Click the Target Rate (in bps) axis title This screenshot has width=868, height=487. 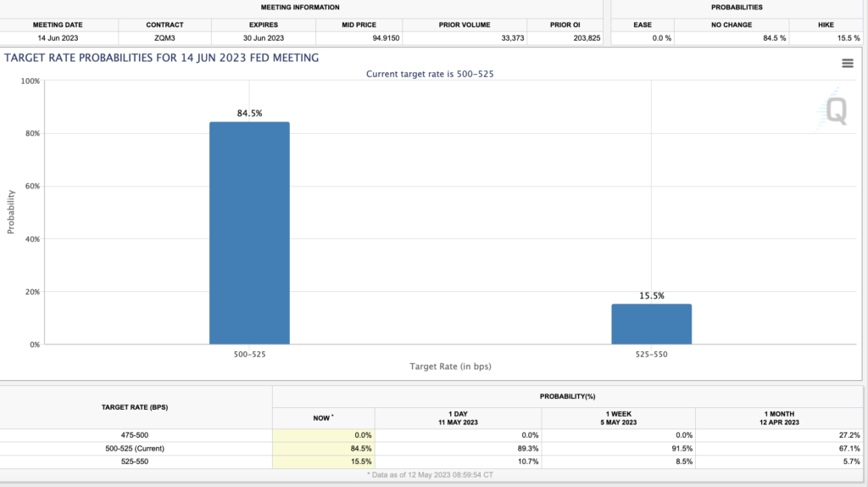coord(450,367)
